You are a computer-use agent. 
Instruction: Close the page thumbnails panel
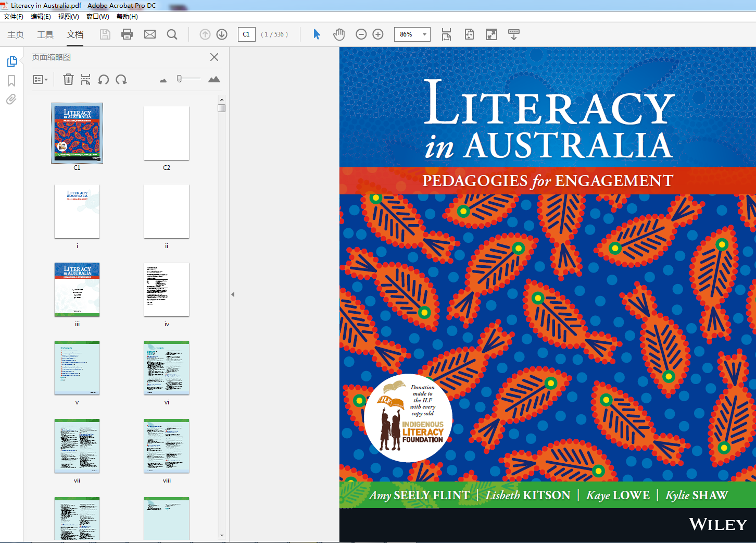tap(214, 57)
